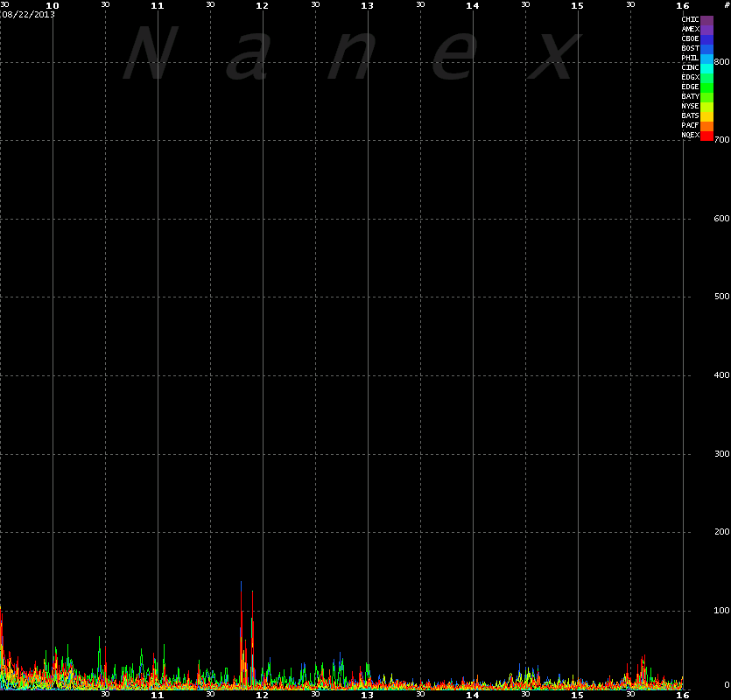Screen dimensions: 731x700
Task: Click the BATY legend color swatch
Action: (706, 97)
